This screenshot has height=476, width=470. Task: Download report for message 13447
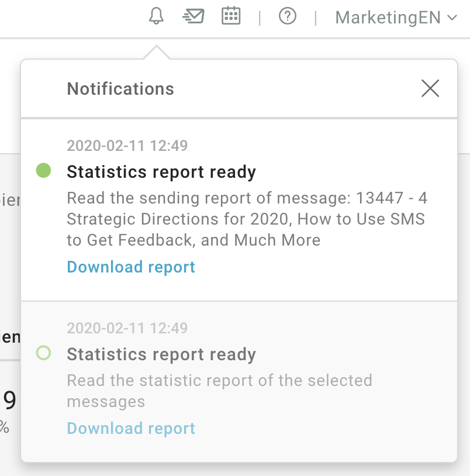pos(131,267)
